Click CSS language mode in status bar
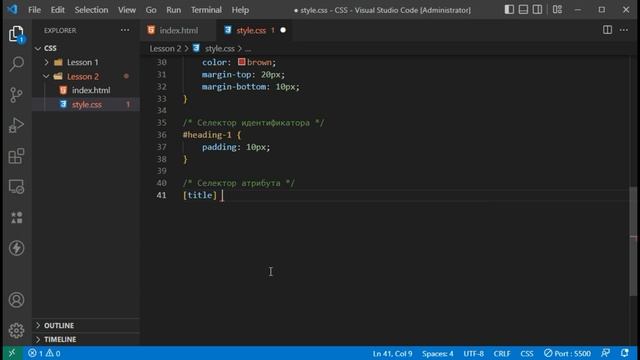This screenshot has width=640, height=360. coord(527,353)
